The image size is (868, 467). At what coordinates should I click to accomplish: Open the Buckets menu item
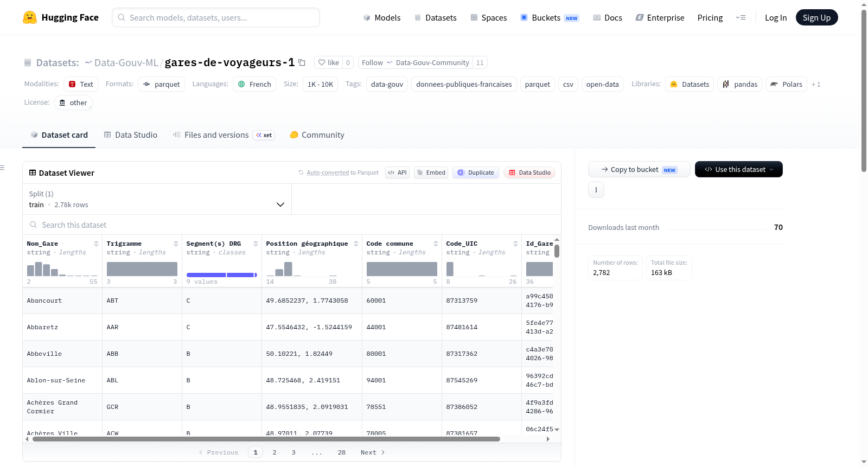point(549,17)
